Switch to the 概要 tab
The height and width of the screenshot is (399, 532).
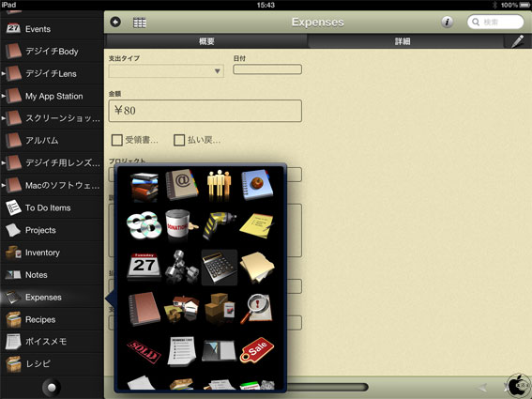tap(206, 41)
